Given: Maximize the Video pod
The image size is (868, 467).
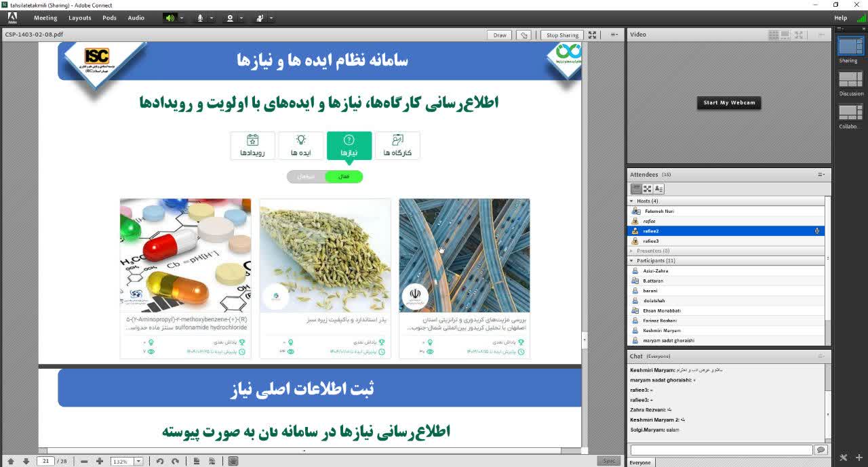Looking at the screenshot, I should click(x=799, y=35).
